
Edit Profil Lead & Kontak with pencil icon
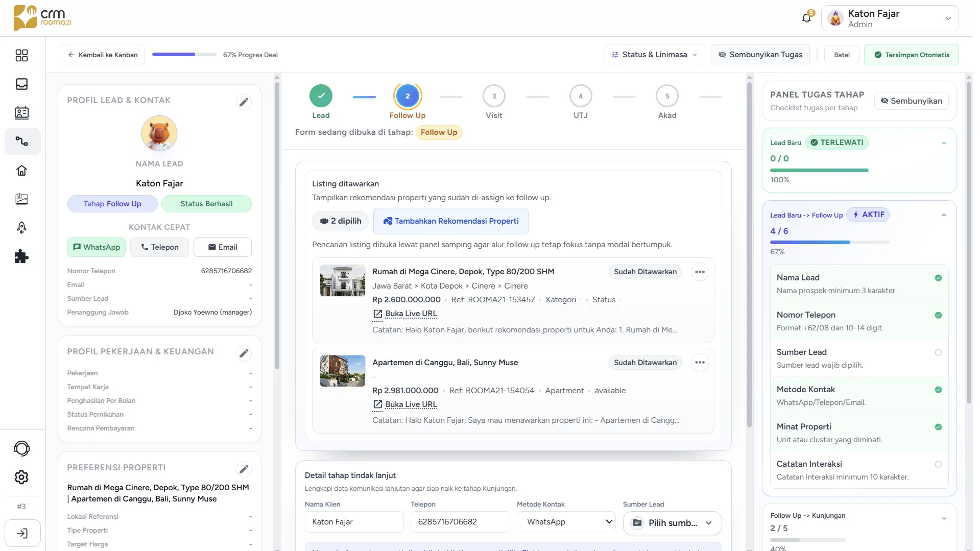click(x=244, y=102)
